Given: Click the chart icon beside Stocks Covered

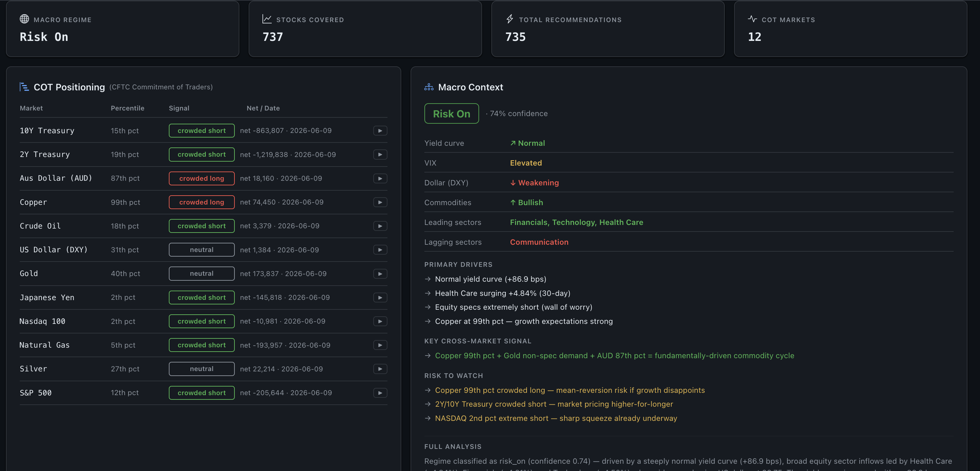Looking at the screenshot, I should tap(267, 19).
